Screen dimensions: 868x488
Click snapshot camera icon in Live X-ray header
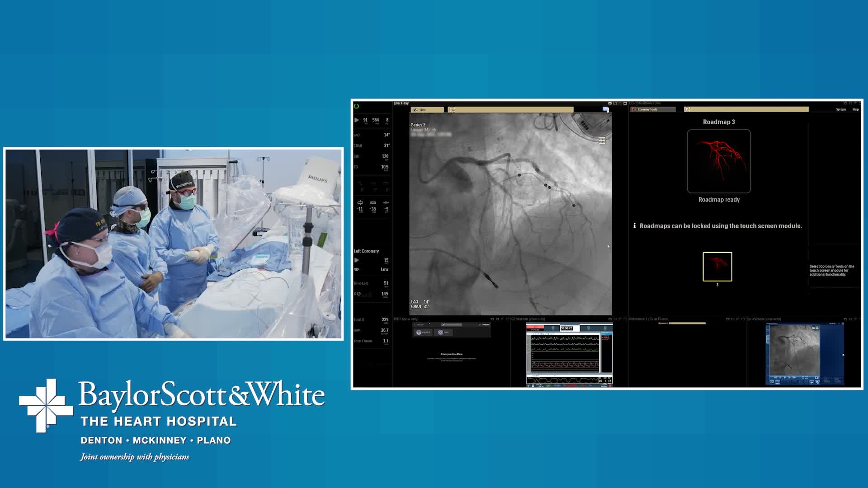609,103
